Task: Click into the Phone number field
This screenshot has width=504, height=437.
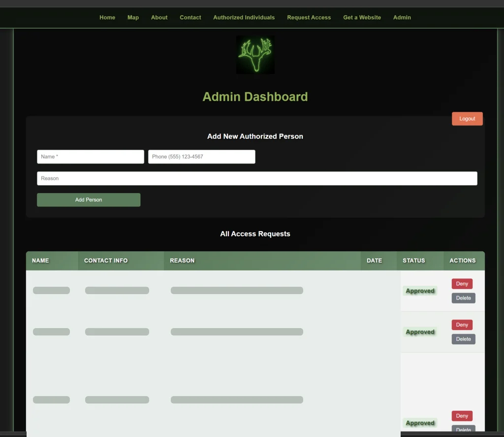Action: pyautogui.click(x=201, y=157)
